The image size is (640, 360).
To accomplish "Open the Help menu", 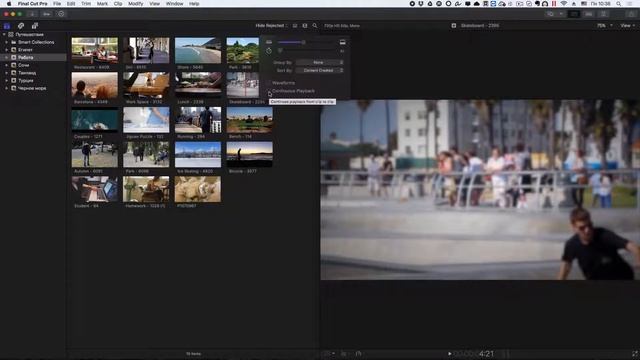I will point(194,4).
